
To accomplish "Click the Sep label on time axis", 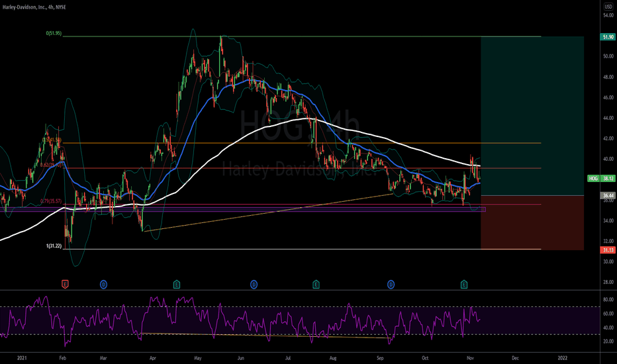I will click(380, 358).
